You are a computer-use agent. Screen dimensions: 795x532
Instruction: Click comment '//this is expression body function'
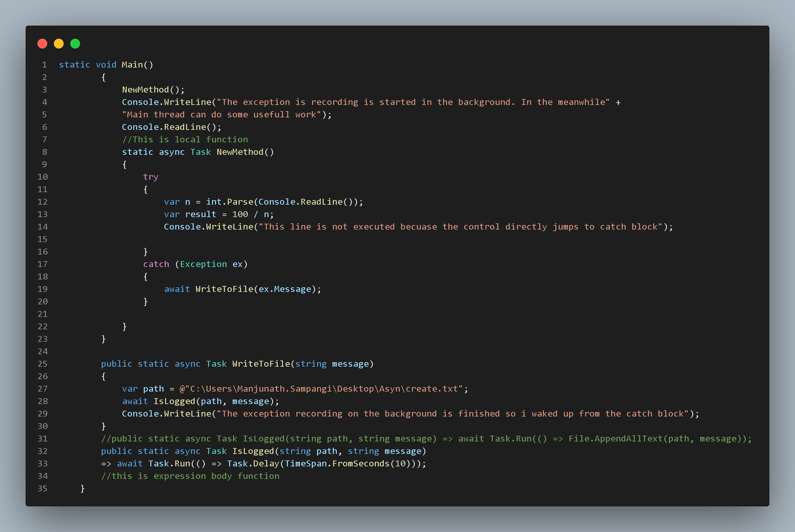pyautogui.click(x=190, y=476)
